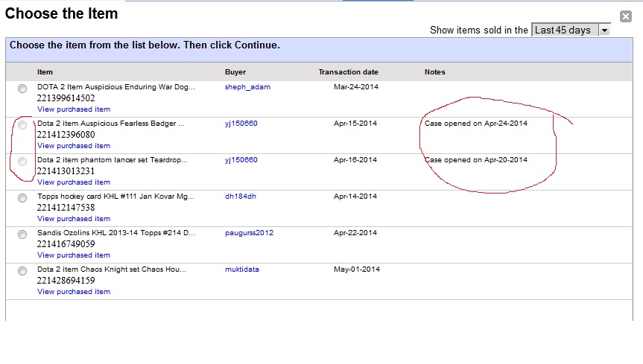643x364 pixels.
Task: Click item number 221412396080
Action: tap(66, 135)
